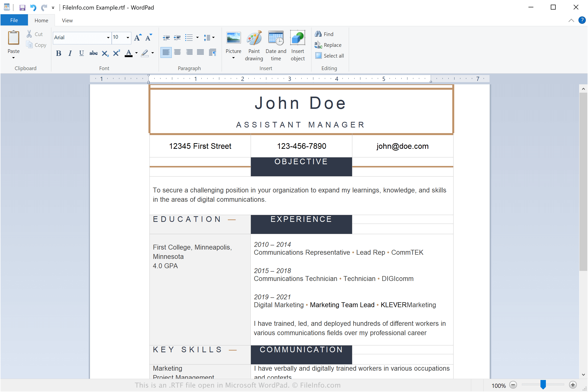This screenshot has width=588, height=392.
Task: Click the Underline formatting icon
Action: [81, 53]
